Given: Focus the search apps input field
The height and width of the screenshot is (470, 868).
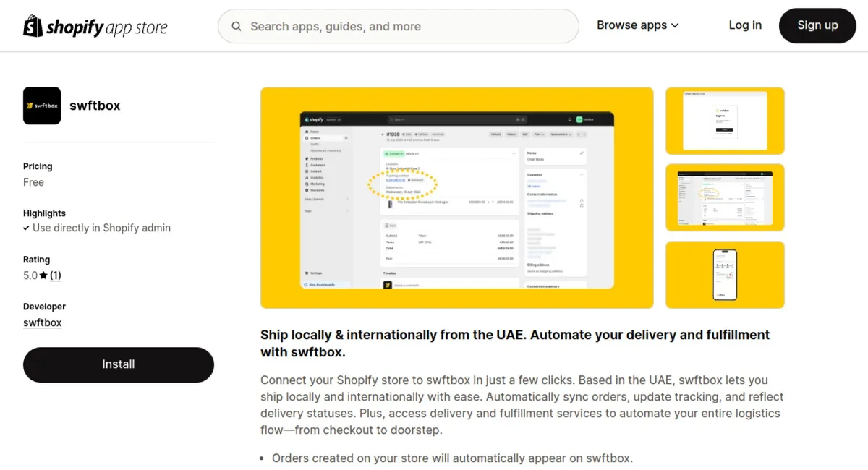Looking at the screenshot, I should click(x=399, y=27).
